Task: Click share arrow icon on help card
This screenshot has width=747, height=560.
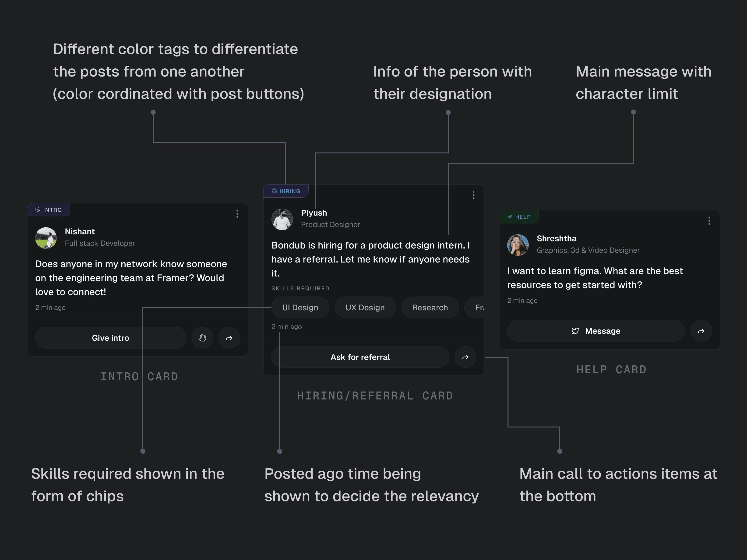Action: click(x=701, y=331)
